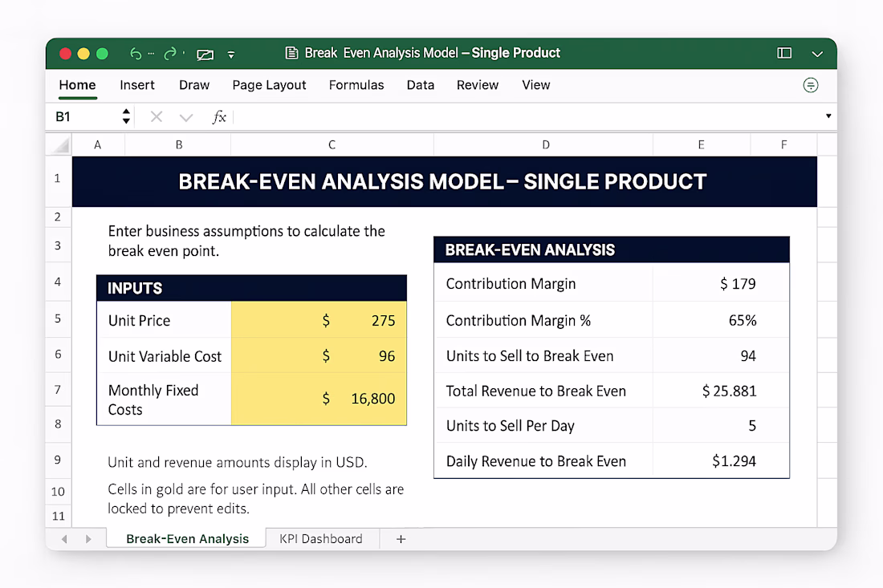
Task: Click the note about USD amounts
Action: point(237,462)
